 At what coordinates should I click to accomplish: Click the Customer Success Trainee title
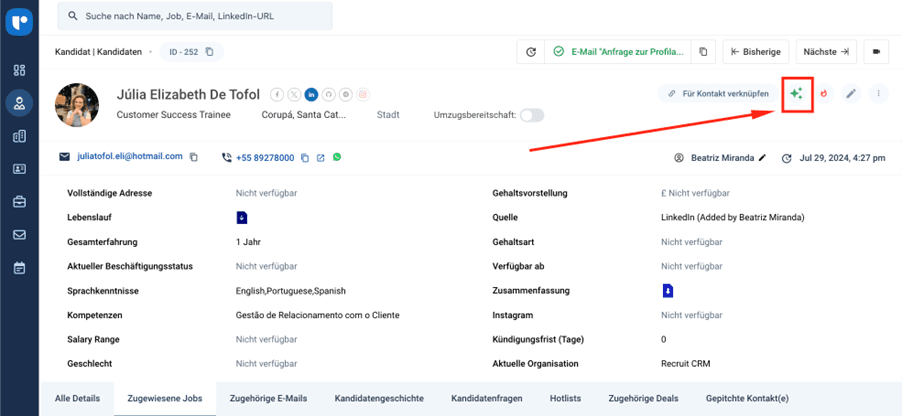(x=174, y=115)
